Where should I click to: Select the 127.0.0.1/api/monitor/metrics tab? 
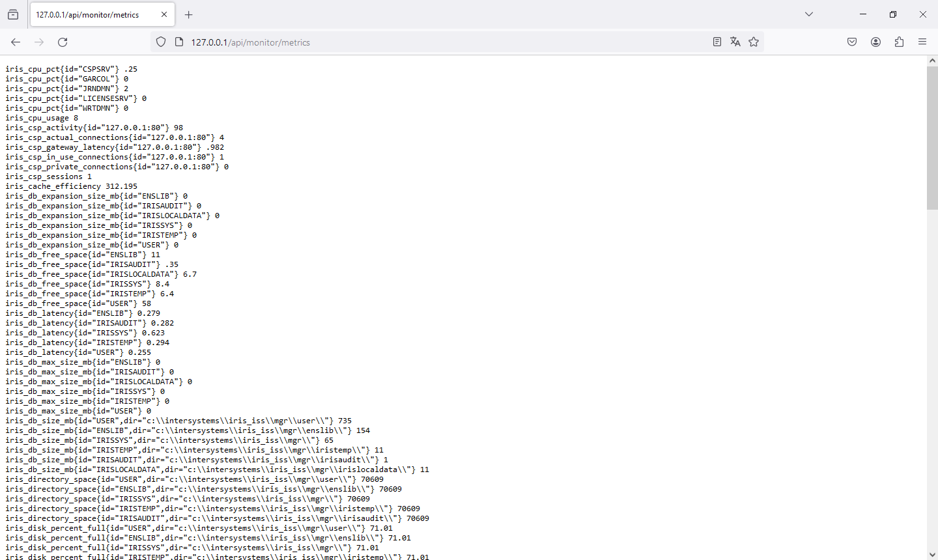(102, 14)
